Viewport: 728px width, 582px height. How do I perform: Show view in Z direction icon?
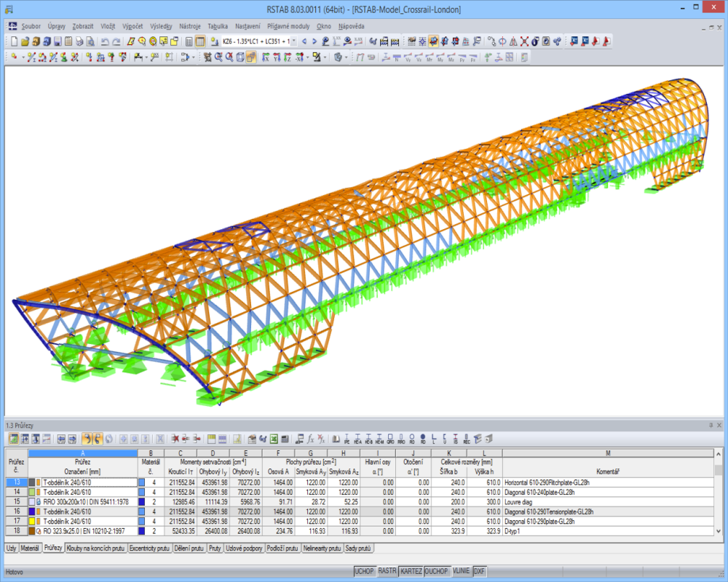(288, 57)
